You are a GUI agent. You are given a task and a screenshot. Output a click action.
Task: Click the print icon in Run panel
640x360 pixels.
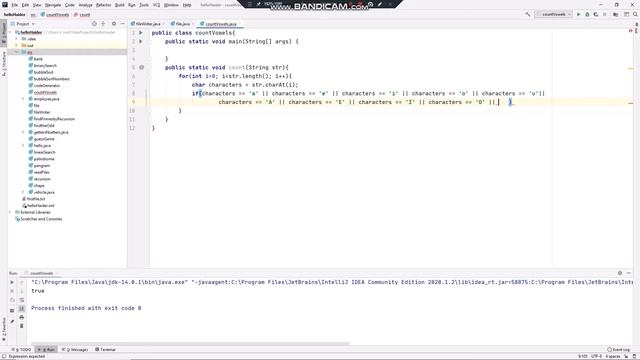point(22,317)
